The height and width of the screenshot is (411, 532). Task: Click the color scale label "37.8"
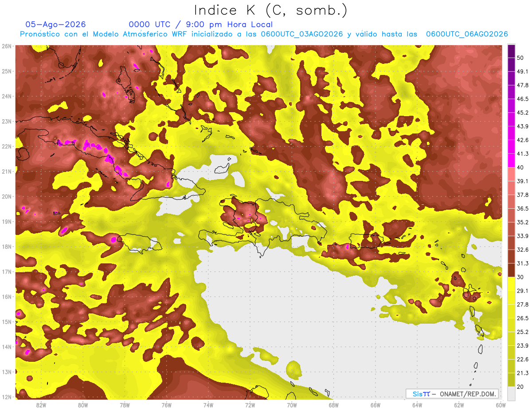(523, 195)
